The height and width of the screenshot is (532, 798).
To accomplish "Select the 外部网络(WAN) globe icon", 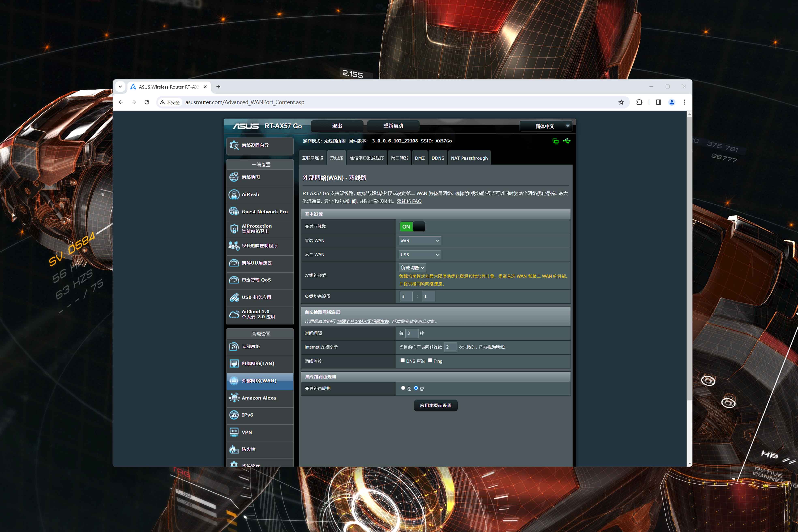I will (x=234, y=381).
